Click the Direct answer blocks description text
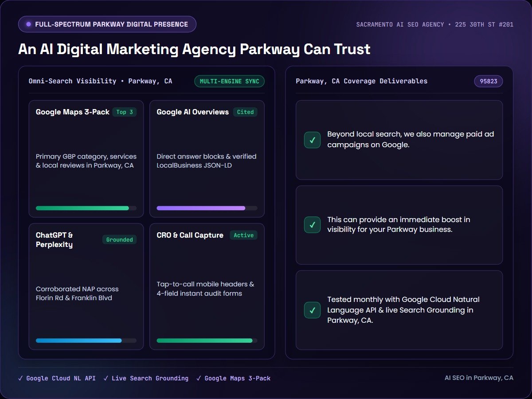The image size is (532, 399). pyautogui.click(x=207, y=161)
